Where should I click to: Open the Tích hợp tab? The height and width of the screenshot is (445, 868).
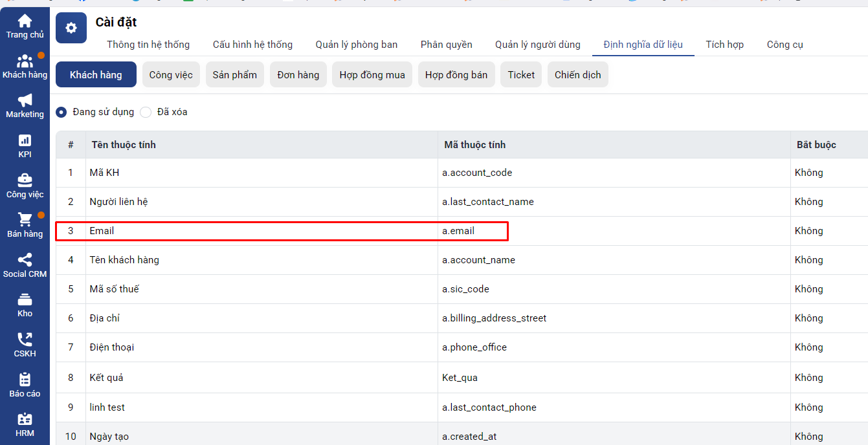pyautogui.click(x=724, y=45)
